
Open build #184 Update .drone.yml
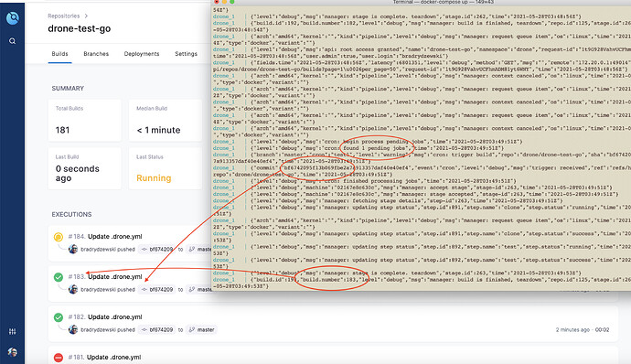pos(114,236)
